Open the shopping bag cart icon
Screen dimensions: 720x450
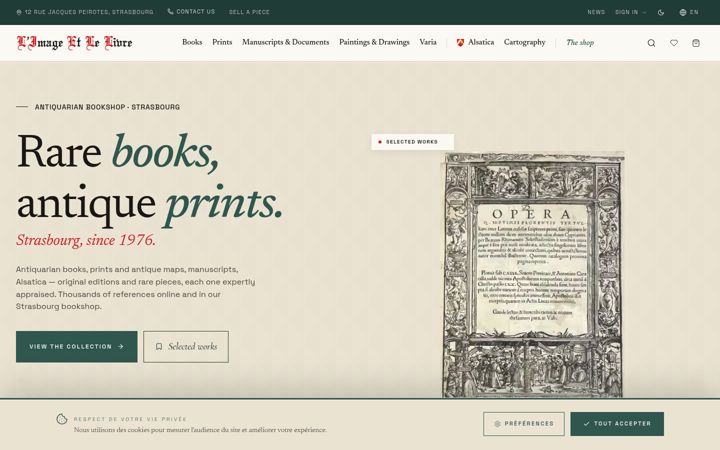click(x=696, y=43)
